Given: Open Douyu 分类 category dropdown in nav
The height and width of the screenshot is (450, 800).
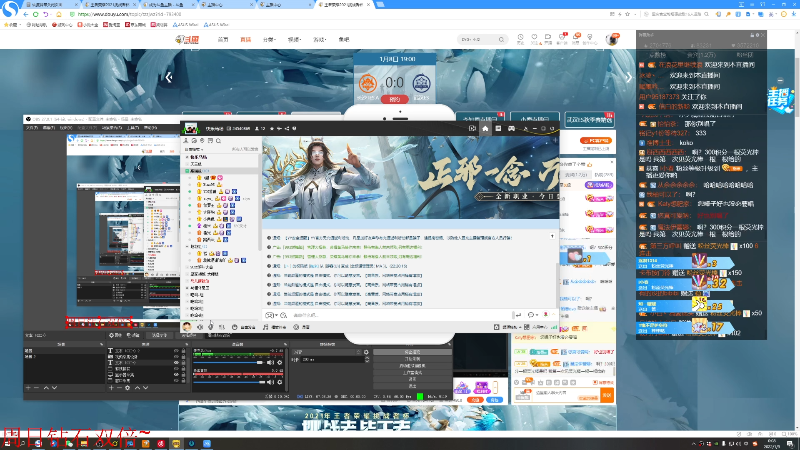Looking at the screenshot, I should [x=269, y=39].
